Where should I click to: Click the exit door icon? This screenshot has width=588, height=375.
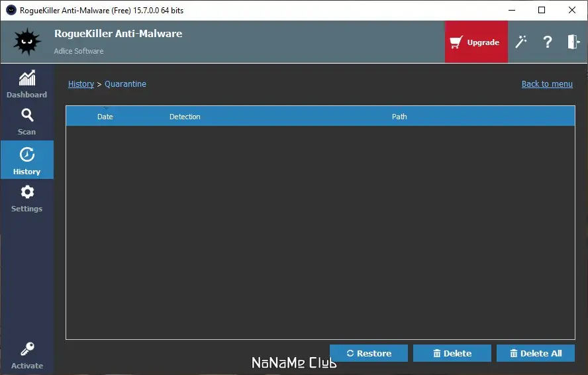tap(573, 42)
